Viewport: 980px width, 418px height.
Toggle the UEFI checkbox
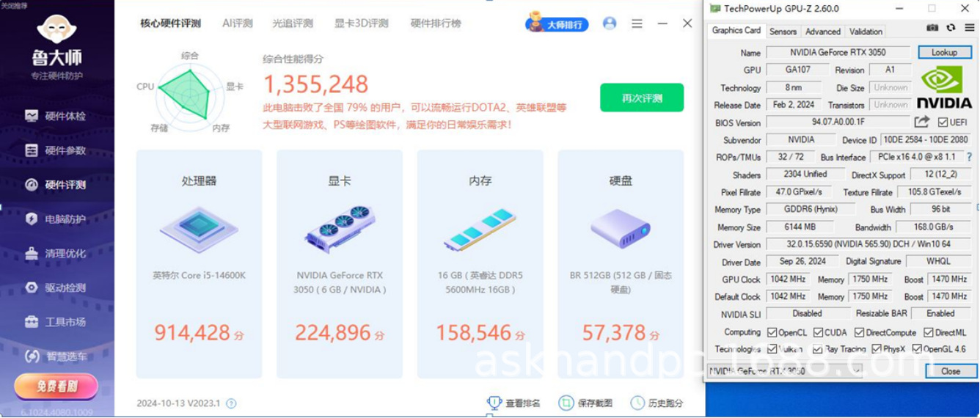click(x=943, y=122)
